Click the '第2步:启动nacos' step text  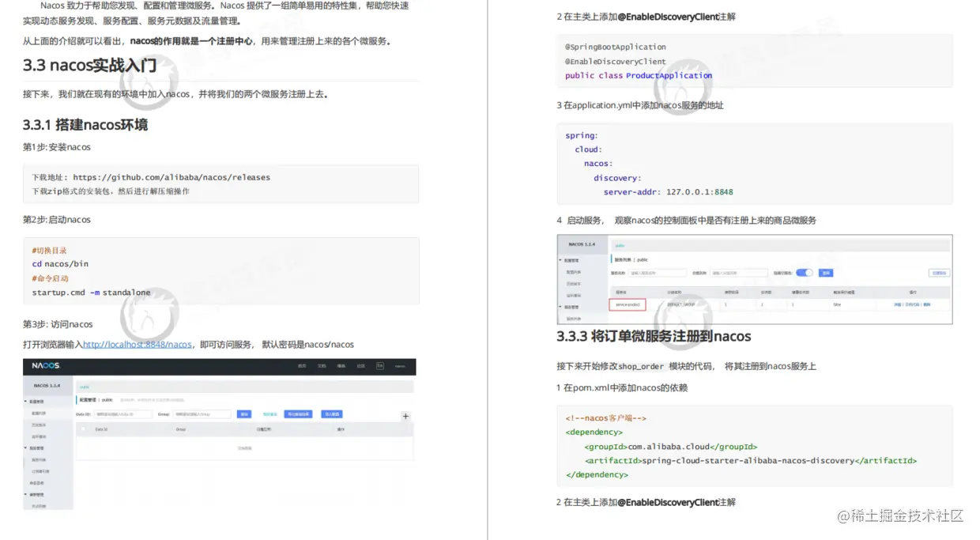pos(57,220)
